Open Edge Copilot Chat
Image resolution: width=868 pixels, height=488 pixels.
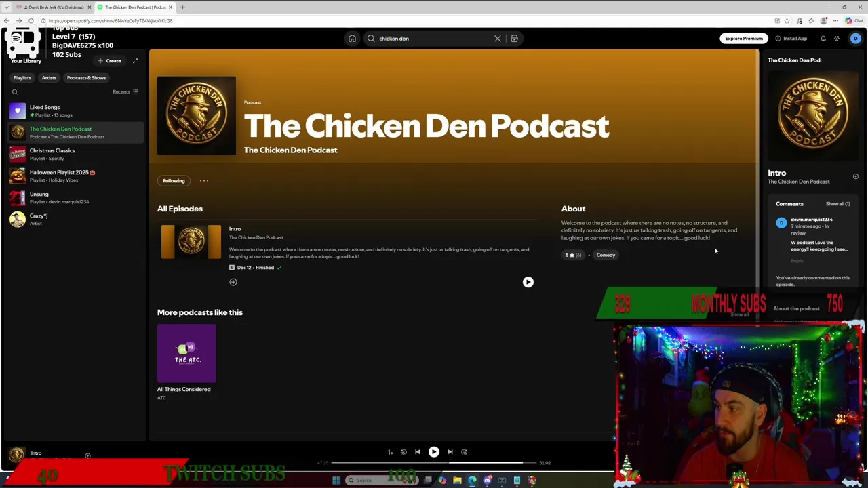coord(853,21)
